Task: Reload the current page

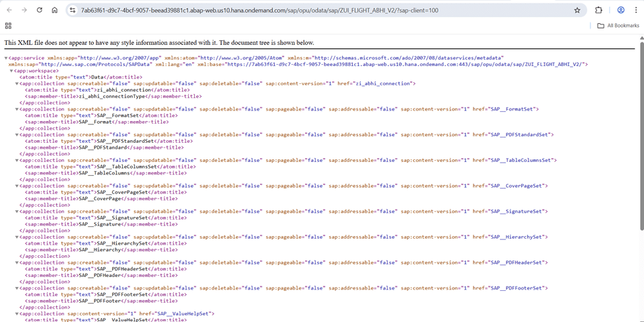Action: tap(40, 11)
